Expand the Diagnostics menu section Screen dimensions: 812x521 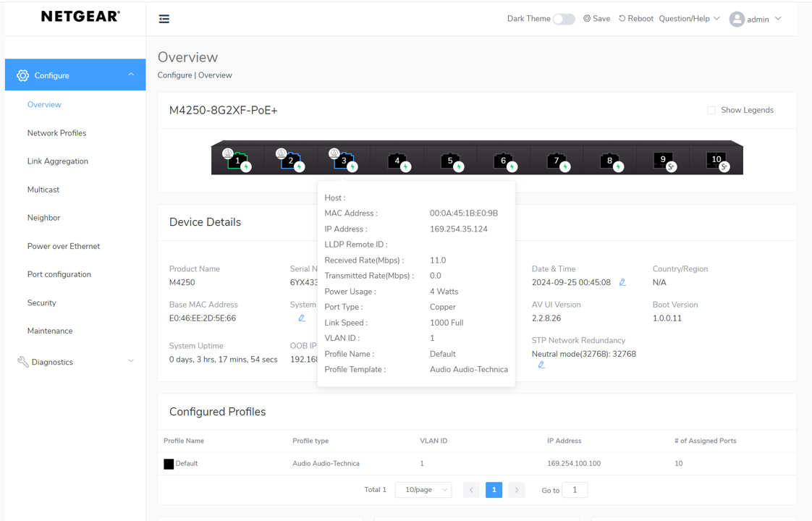[x=131, y=361]
